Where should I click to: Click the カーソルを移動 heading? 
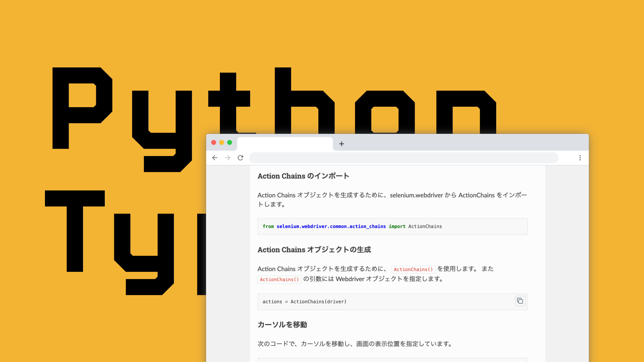(x=282, y=324)
